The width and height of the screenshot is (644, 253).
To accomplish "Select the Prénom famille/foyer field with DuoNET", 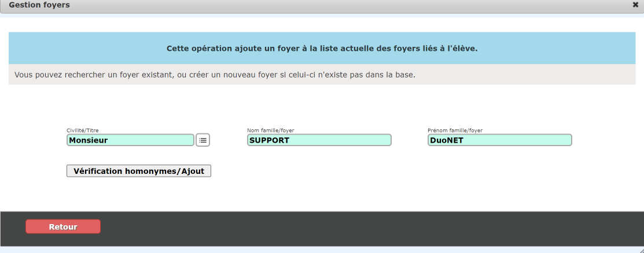I will pyautogui.click(x=499, y=140).
